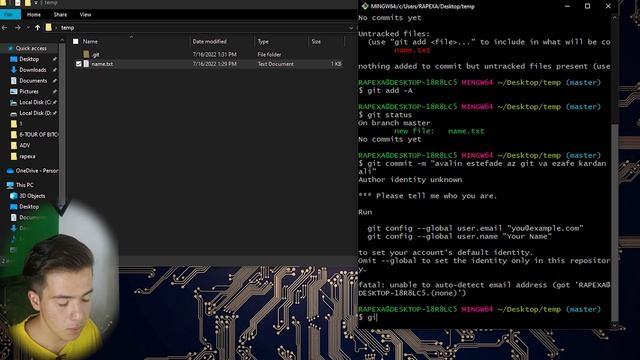Select the .git folder icon

86,54
